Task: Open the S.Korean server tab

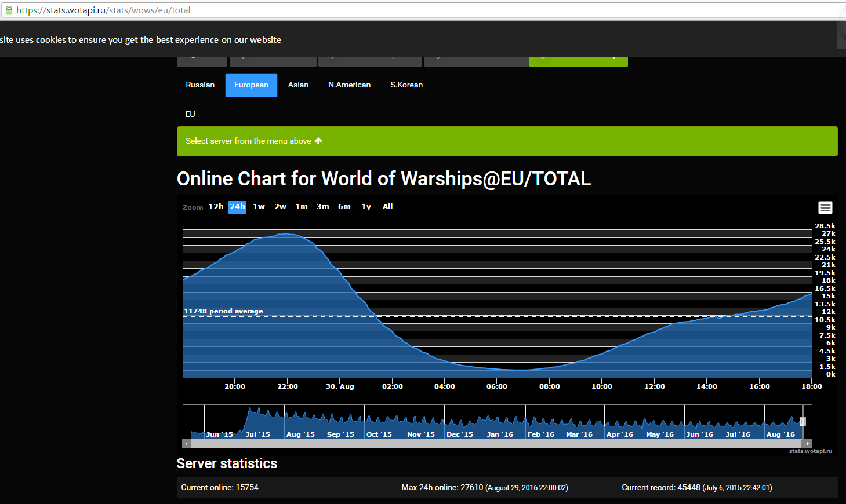Action: point(406,85)
